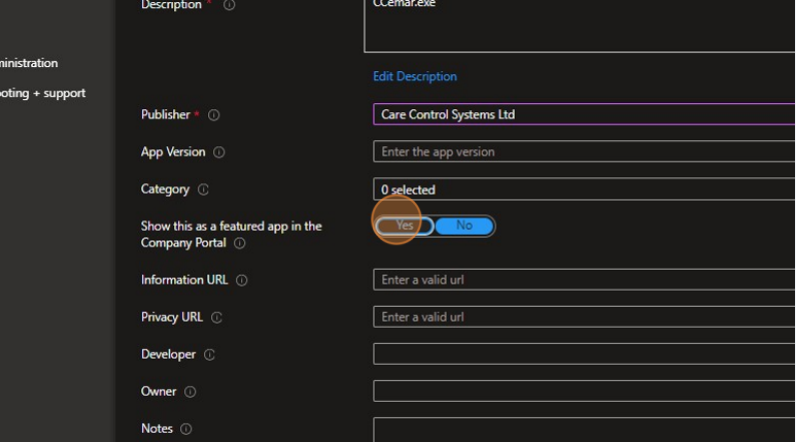Click info icon next to Notes

point(186,429)
